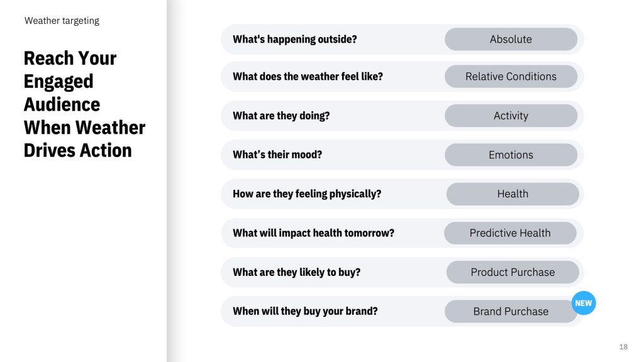Open the Predictive Health pill
Image resolution: width=644 pixels, height=362 pixels.
coord(510,233)
